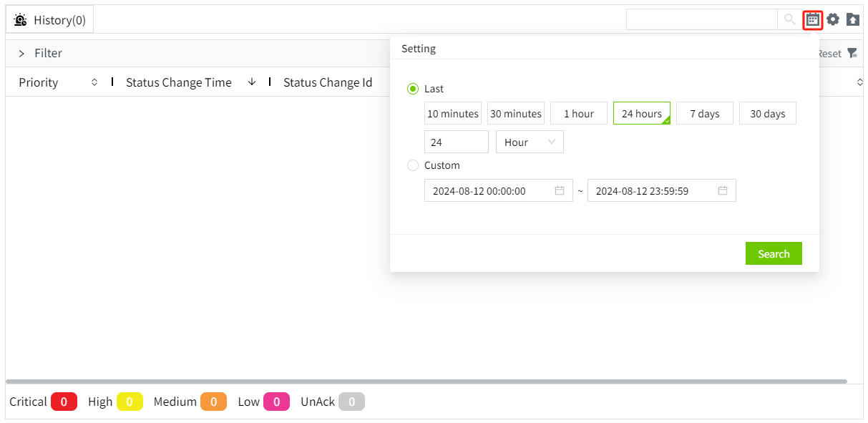
Task: Click the export folder icon
Action: pos(852,20)
